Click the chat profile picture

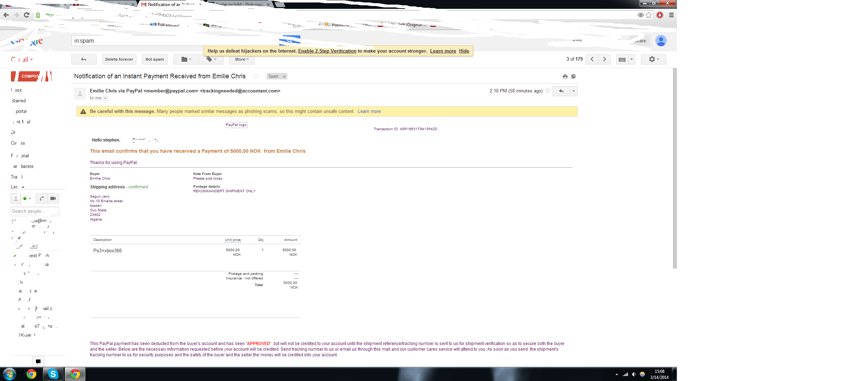click(16, 199)
